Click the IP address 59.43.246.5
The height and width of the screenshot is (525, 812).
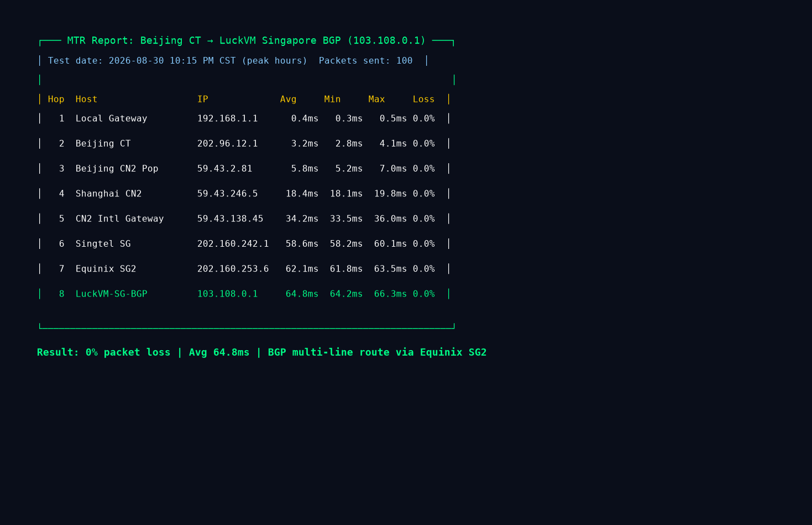pyautogui.click(x=228, y=194)
